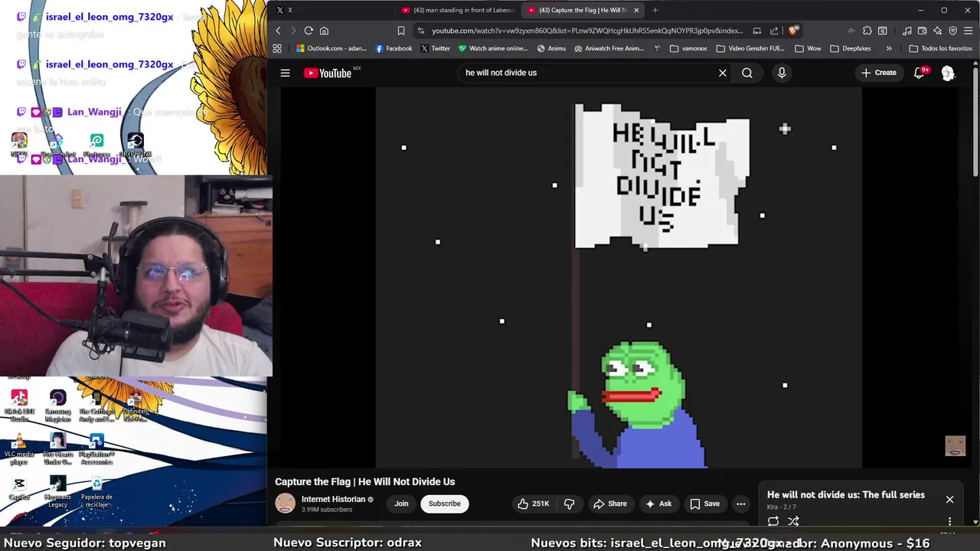Click the video player area
The height and width of the screenshot is (551, 980).
[x=619, y=278]
